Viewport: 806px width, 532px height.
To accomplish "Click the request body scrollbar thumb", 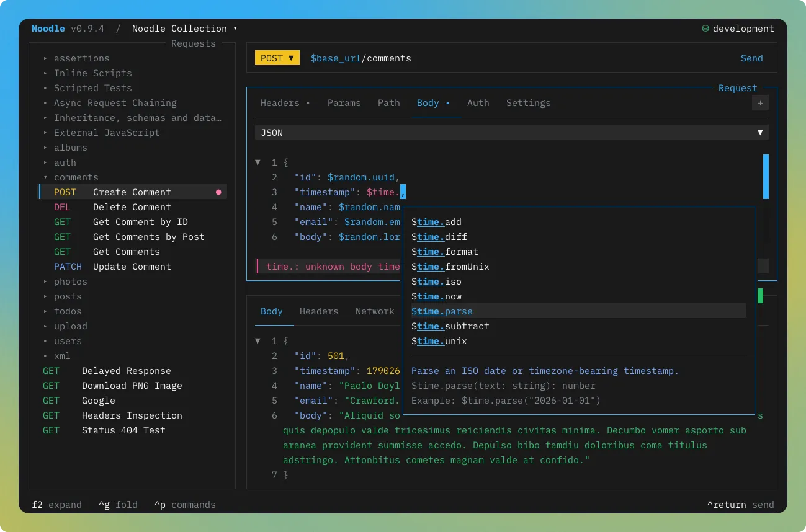I will [766, 177].
